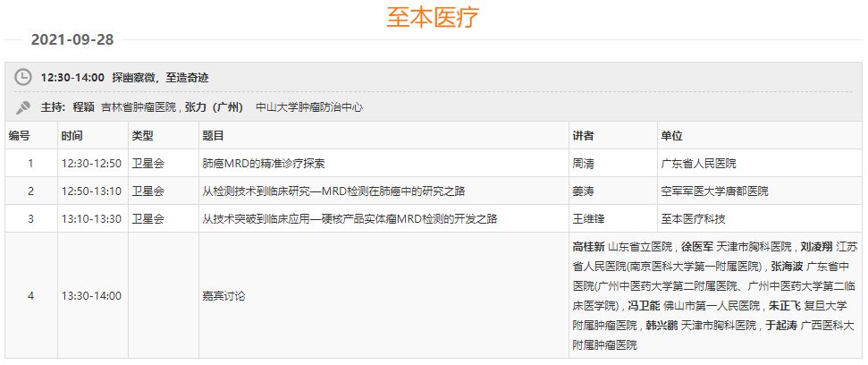Click the 讲者 column header
Screen dimensions: 868x365
pos(583,136)
